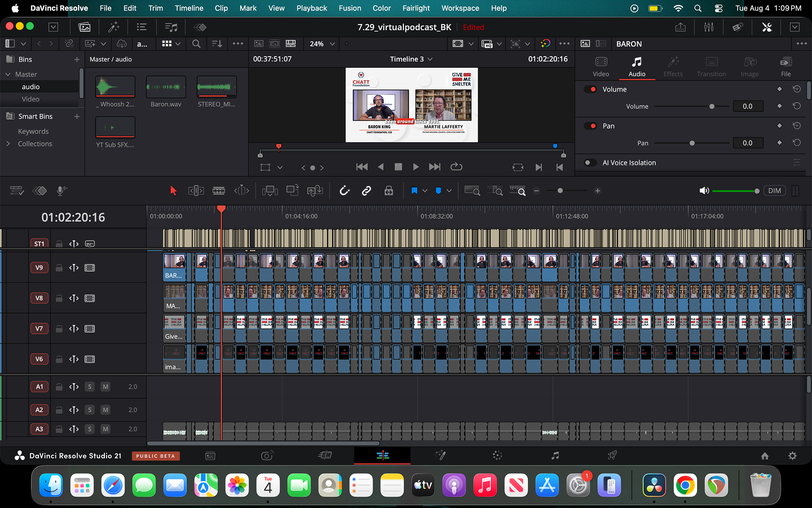
Task: Open the marker color dropdown
Action: (x=449, y=191)
